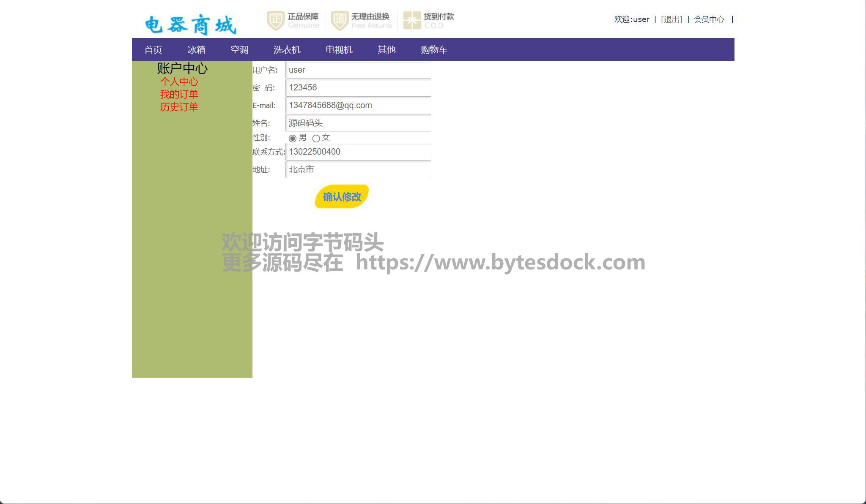866x504 pixels.
Task: Browse the 洗衣机 category
Action: coord(287,50)
